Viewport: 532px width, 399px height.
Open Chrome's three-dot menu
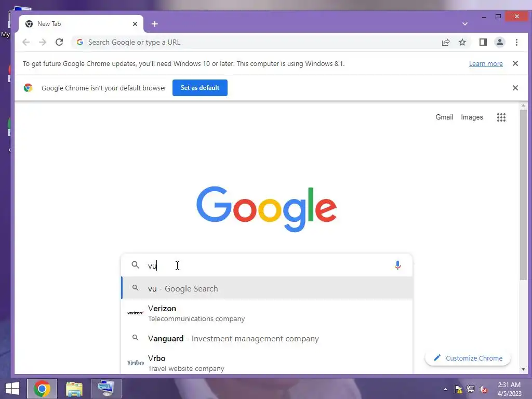click(x=516, y=43)
